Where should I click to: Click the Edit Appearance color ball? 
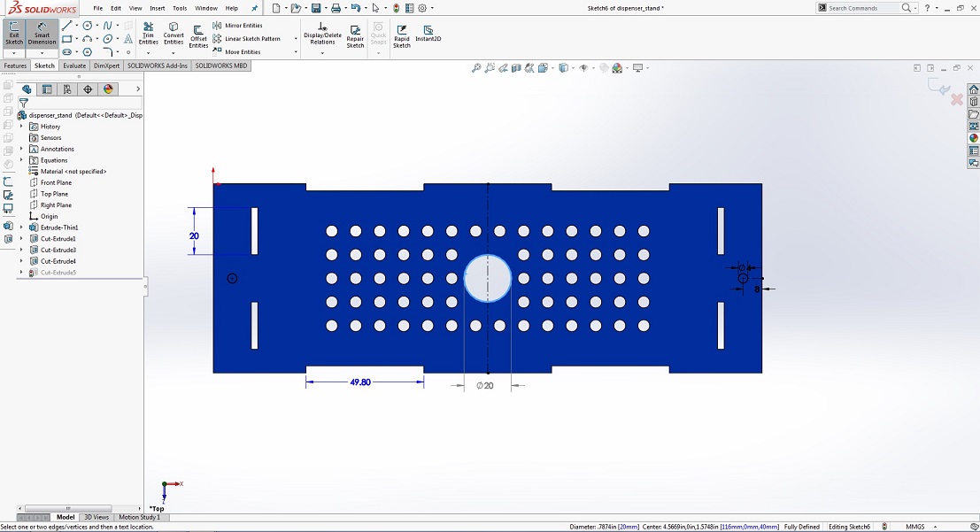(x=618, y=67)
